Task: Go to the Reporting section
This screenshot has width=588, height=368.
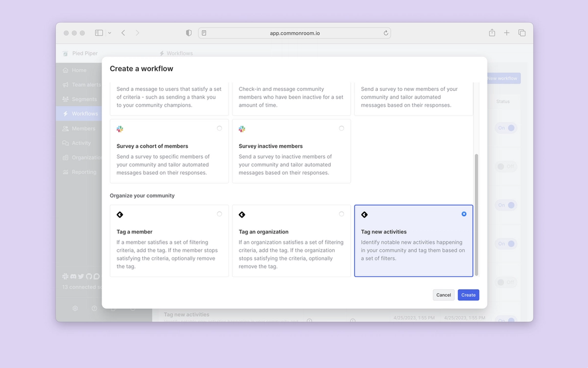Action: [81, 171]
